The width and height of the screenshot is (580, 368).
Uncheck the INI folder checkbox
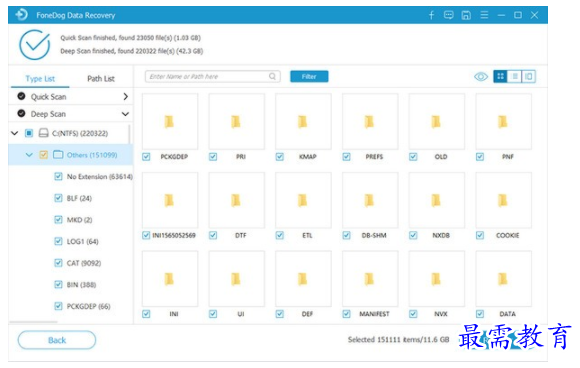[x=146, y=314]
